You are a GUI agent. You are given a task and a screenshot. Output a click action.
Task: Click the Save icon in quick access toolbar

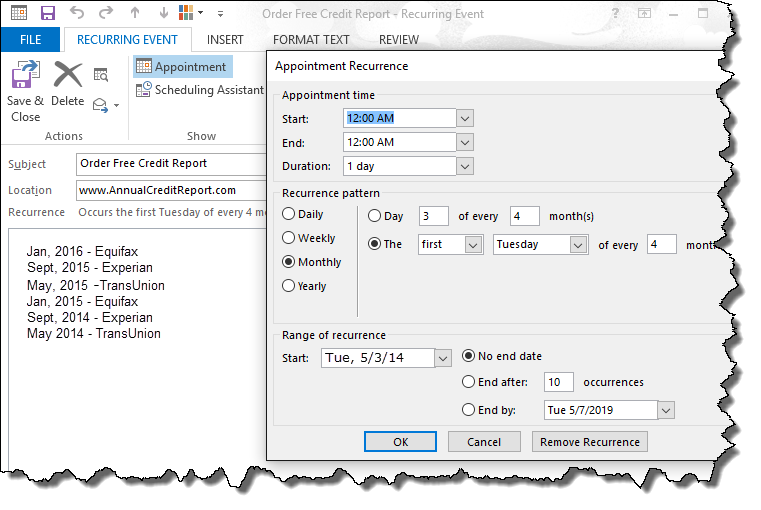tap(47, 14)
